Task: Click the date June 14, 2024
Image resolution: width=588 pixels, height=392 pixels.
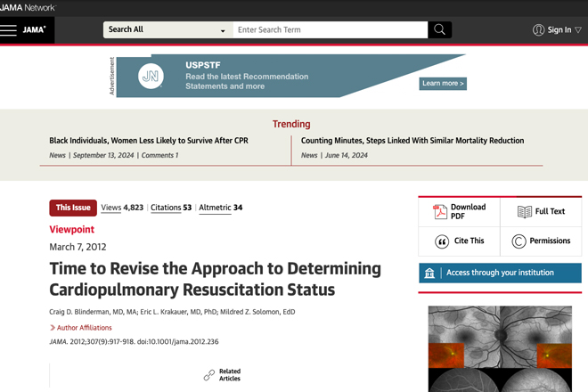Action: pos(347,155)
